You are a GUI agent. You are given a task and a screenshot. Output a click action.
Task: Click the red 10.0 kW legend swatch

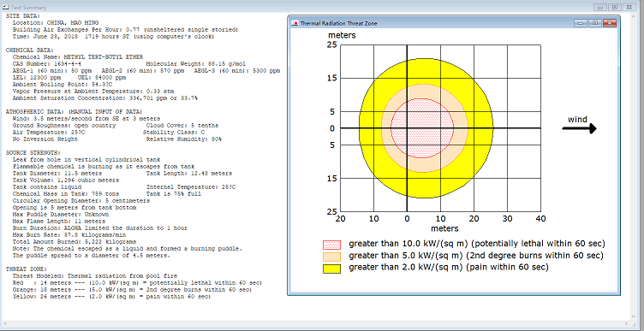(332, 245)
